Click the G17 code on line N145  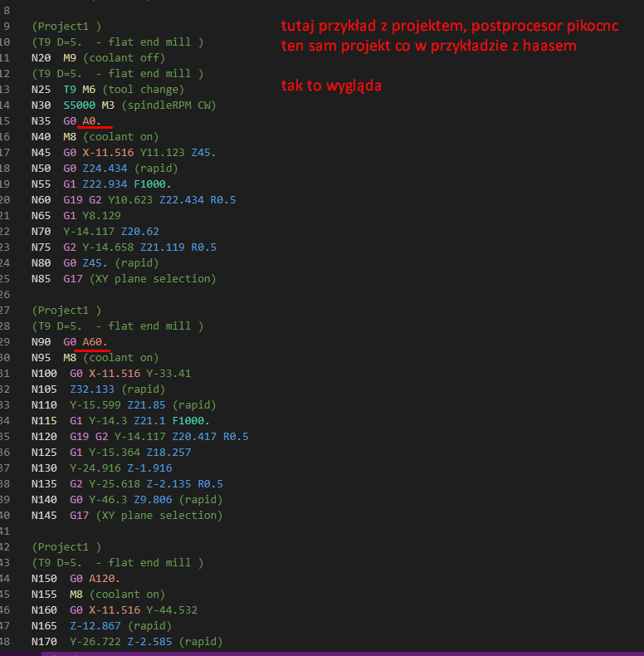[79, 516]
